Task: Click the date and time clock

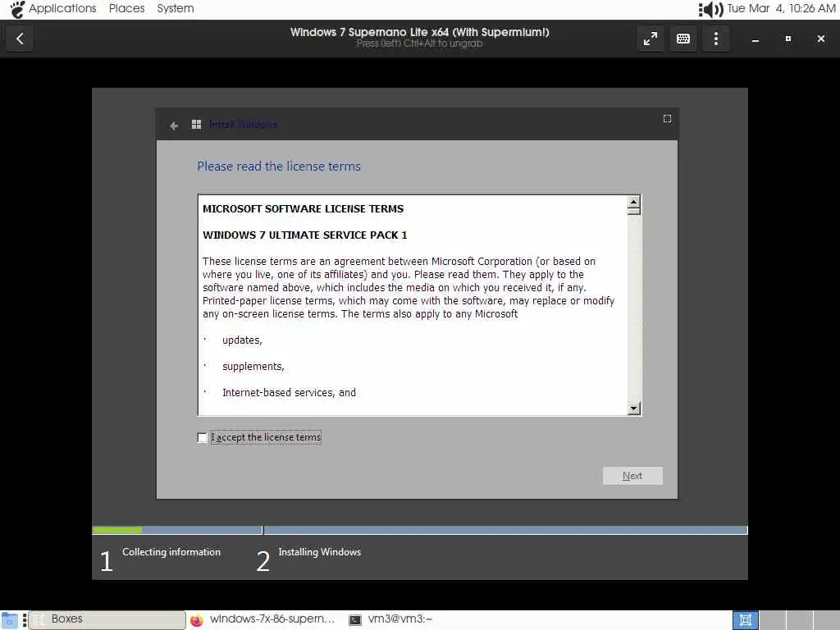Action: coord(781,8)
